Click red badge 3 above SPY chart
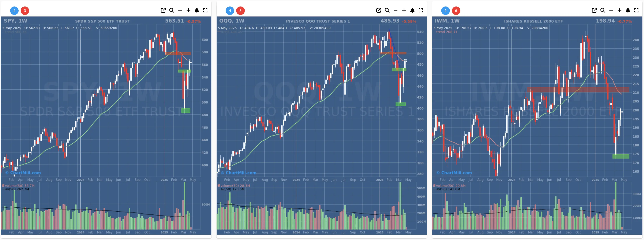 pos(25,11)
